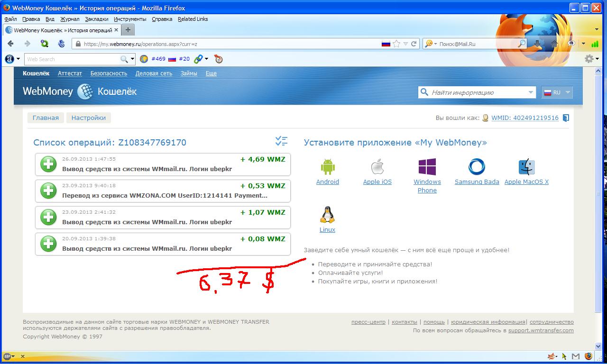Open the Инструменты menu
Viewport: 607px width, 364px height.
[x=130, y=19]
